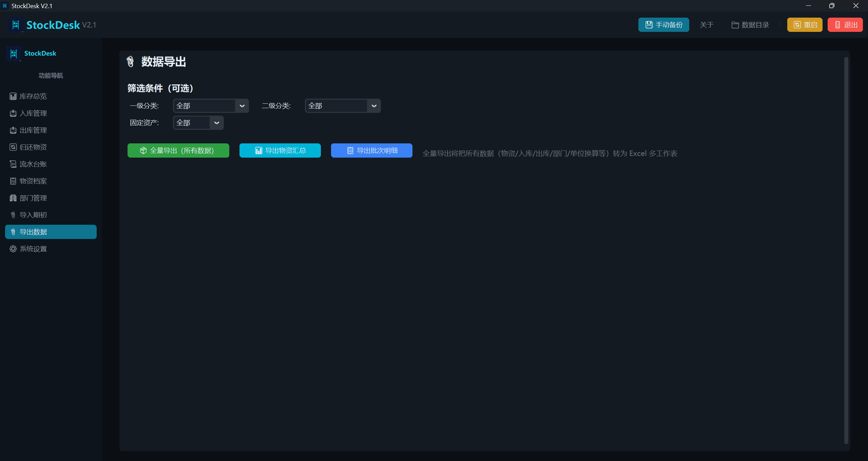868x461 pixels.
Task: Click the chart icon on 导出物资汇总 button
Action: (258, 151)
